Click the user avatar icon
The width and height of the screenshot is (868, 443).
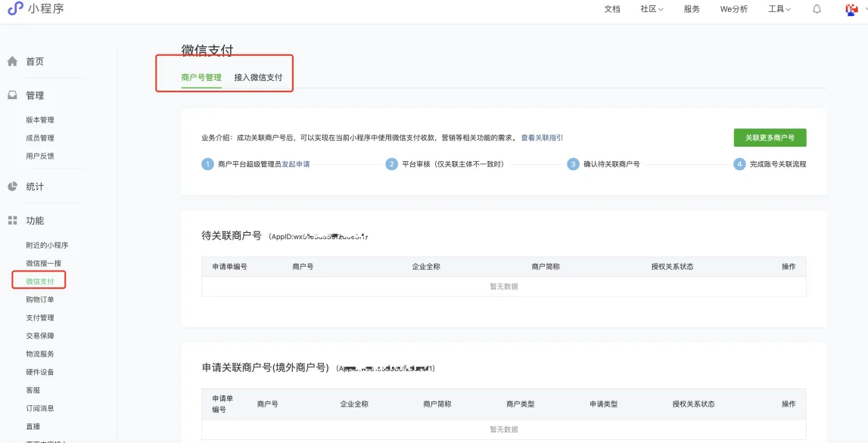(851, 9)
